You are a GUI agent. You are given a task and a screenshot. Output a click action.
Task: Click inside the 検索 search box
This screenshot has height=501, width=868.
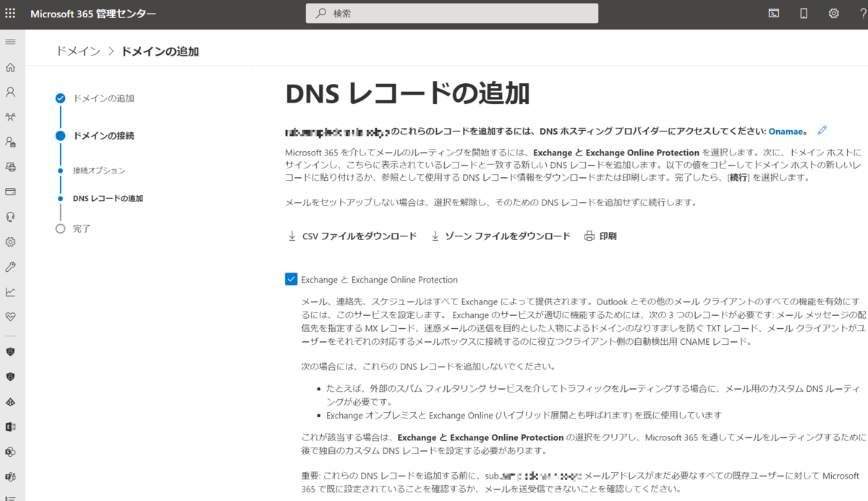[452, 13]
